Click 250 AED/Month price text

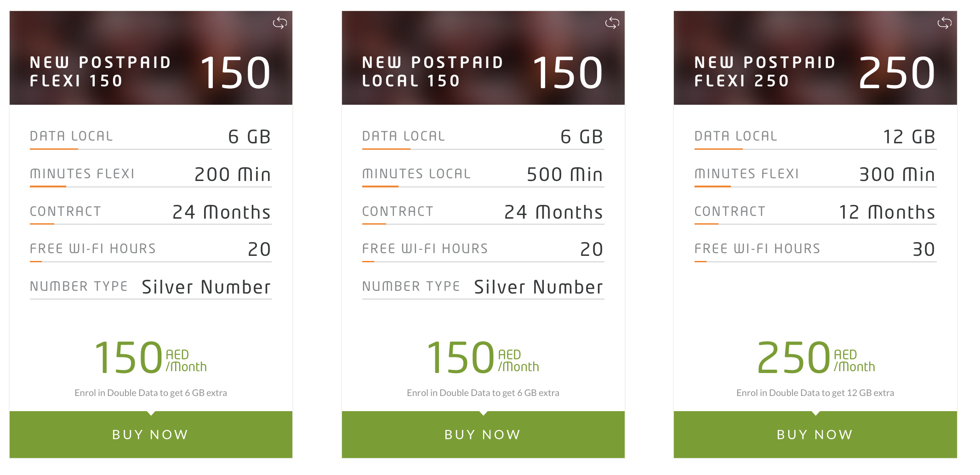pyautogui.click(x=815, y=357)
